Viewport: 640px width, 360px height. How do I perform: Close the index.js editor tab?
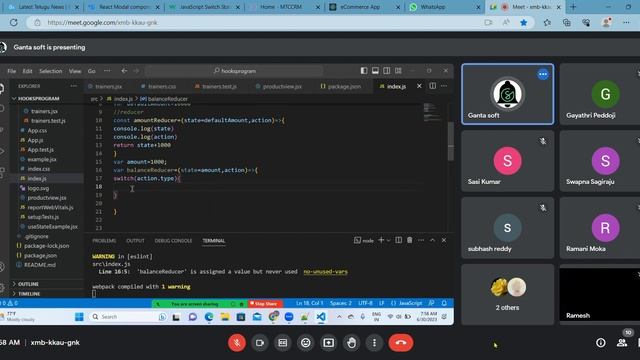pos(419,86)
